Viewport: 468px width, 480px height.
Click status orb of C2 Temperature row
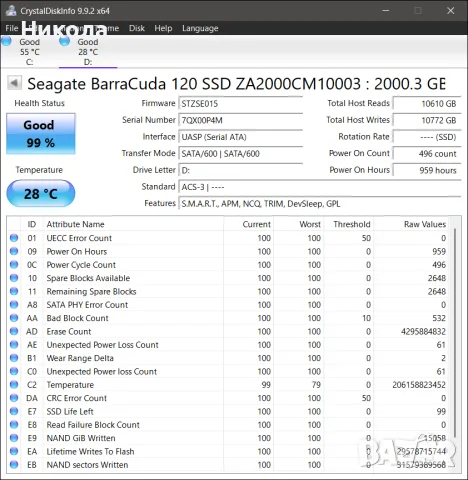click(14, 384)
